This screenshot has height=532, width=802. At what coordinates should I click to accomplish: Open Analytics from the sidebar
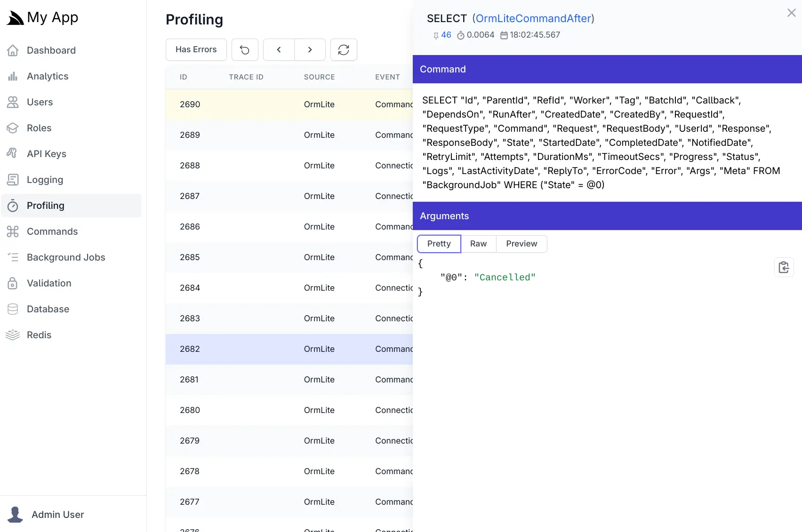click(x=47, y=76)
